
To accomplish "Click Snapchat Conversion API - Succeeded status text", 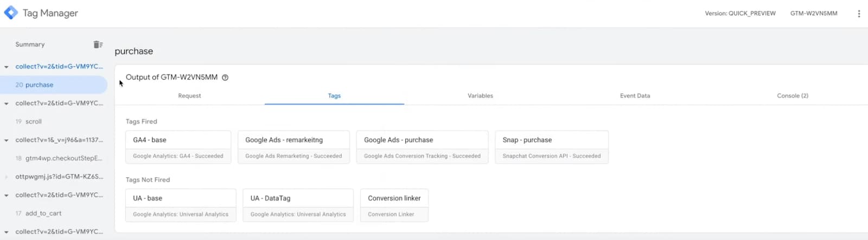I will click(x=552, y=156).
